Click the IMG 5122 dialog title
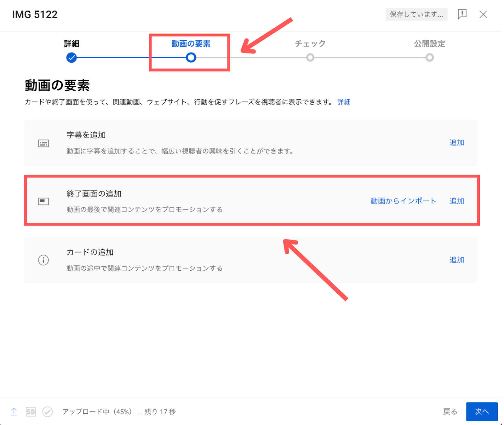The image size is (504, 425). 35,14
